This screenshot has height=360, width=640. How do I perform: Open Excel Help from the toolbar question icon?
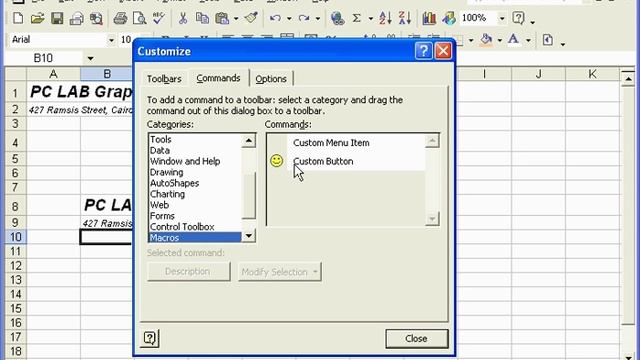[x=518, y=18]
